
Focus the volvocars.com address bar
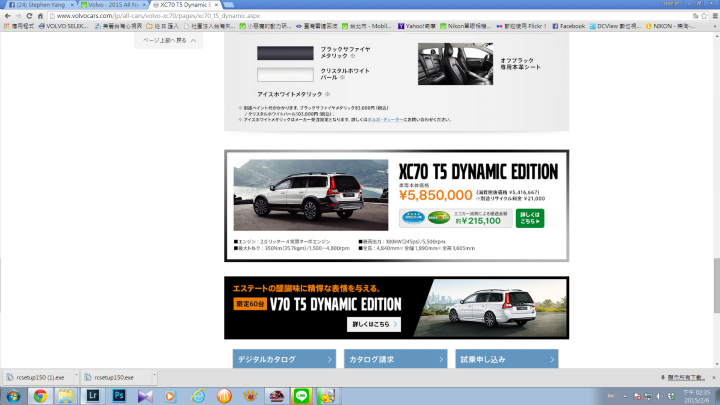(367, 16)
